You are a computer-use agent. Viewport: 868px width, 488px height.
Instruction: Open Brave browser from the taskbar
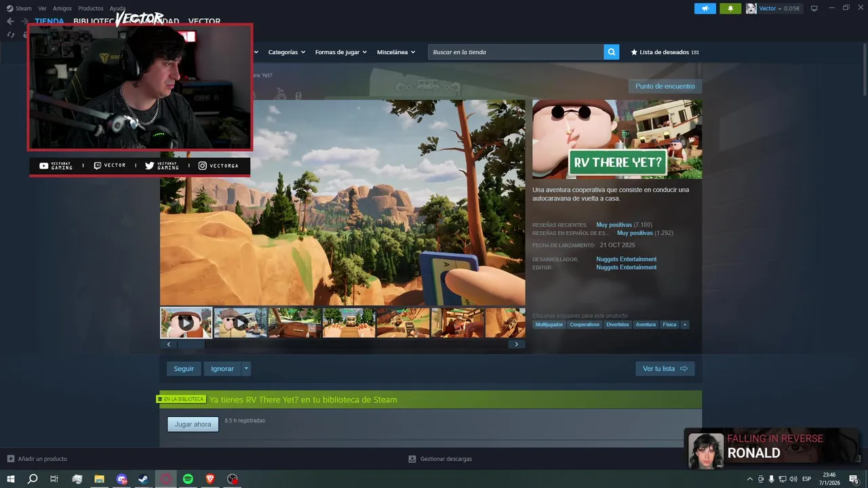[210, 479]
